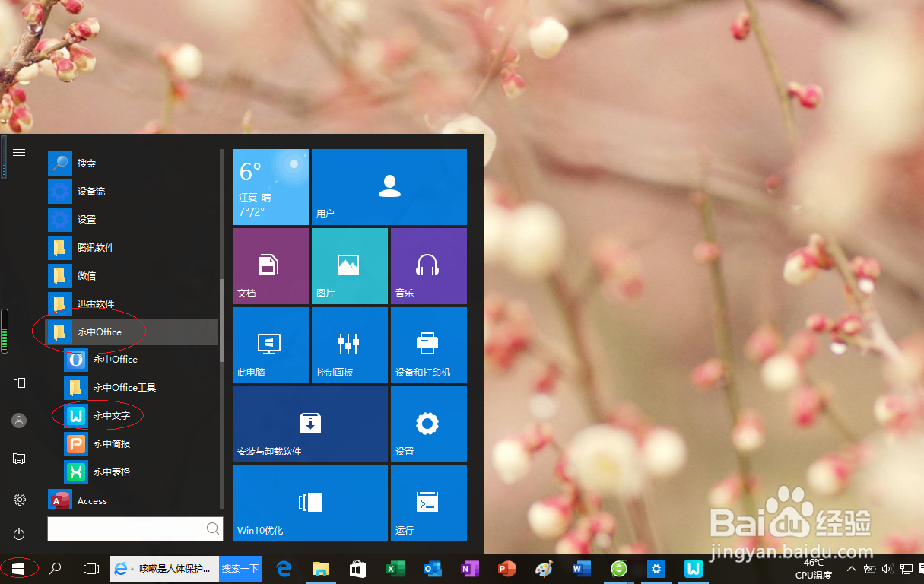The width and height of the screenshot is (924, 584).
Task: Click the IE search field on taskbar
Action: click(x=165, y=569)
